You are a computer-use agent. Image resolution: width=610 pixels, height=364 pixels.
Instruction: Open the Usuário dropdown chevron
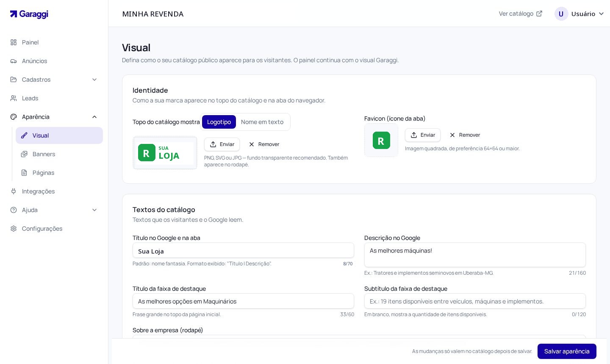coord(601,14)
